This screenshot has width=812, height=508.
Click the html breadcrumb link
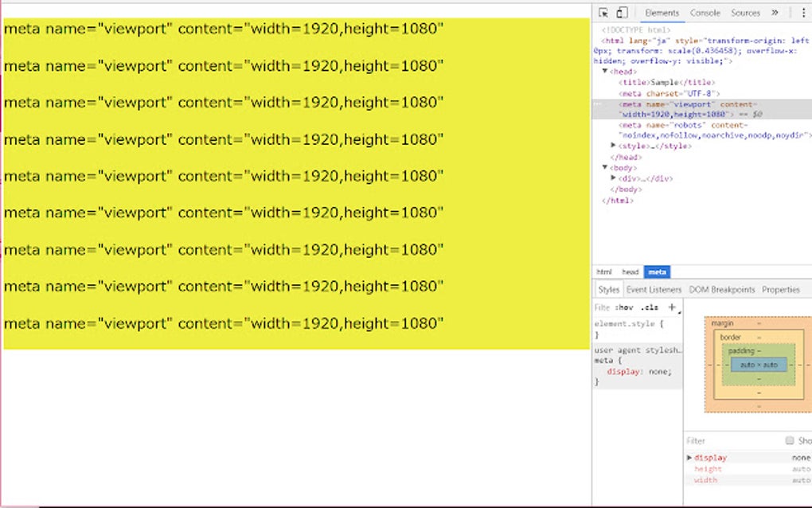[603, 272]
